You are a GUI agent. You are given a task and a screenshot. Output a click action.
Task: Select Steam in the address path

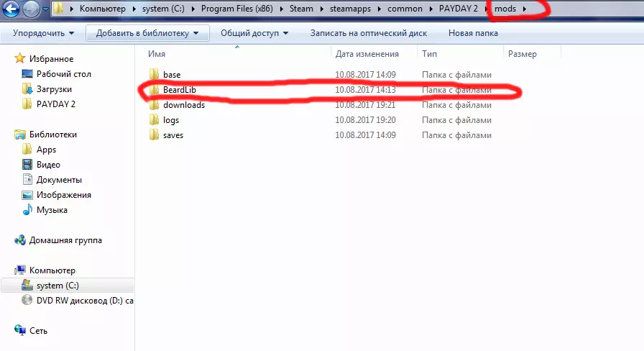(301, 9)
